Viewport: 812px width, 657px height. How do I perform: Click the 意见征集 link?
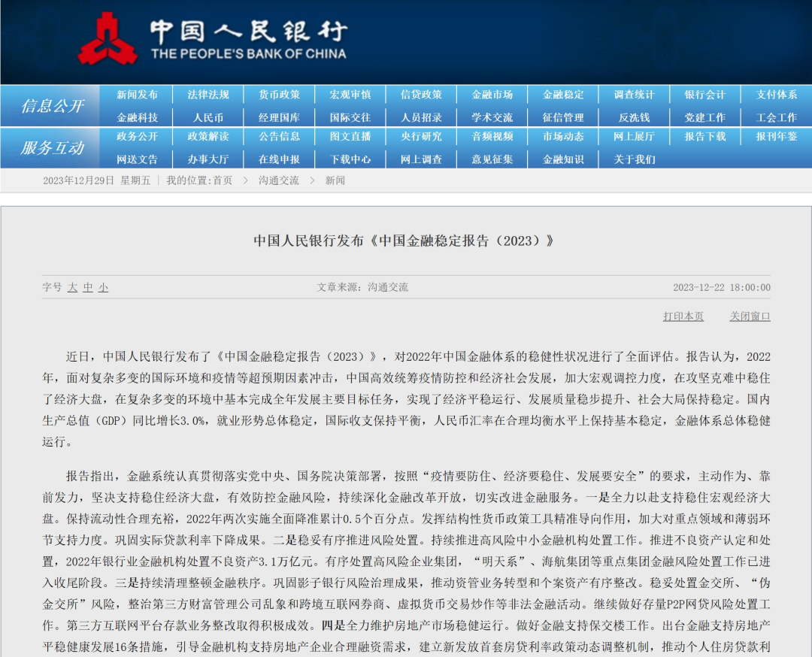tap(492, 159)
